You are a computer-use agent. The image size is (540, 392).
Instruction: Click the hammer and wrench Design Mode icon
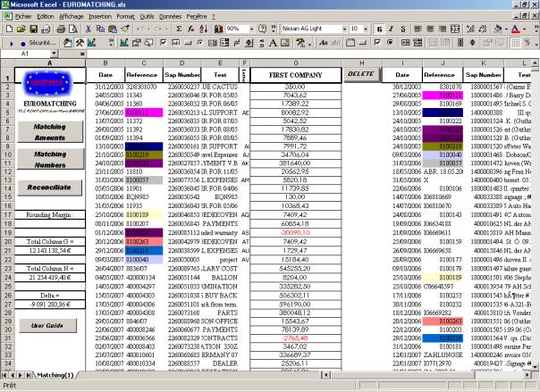pyautogui.click(x=80, y=43)
